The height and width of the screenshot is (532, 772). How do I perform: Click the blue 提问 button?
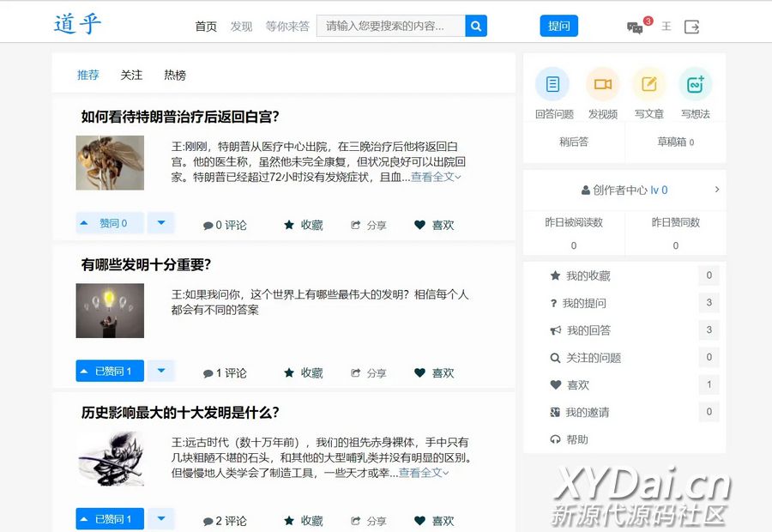coord(558,27)
